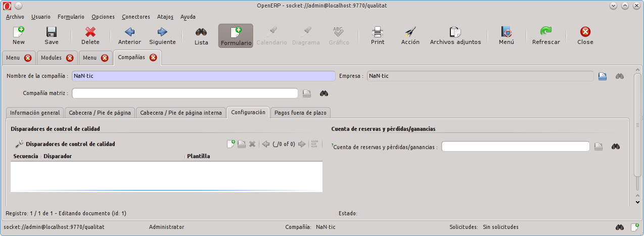Image resolution: width=644 pixels, height=236 pixels.
Task: Open the Conectores menu
Action: [x=136, y=17]
